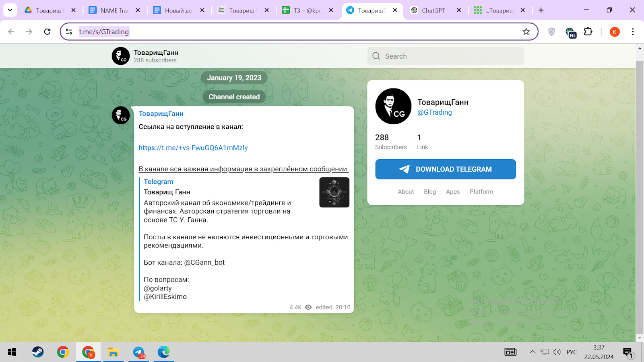The height and width of the screenshot is (362, 644).
Task: Open a new browser tab
Action: [541, 10]
